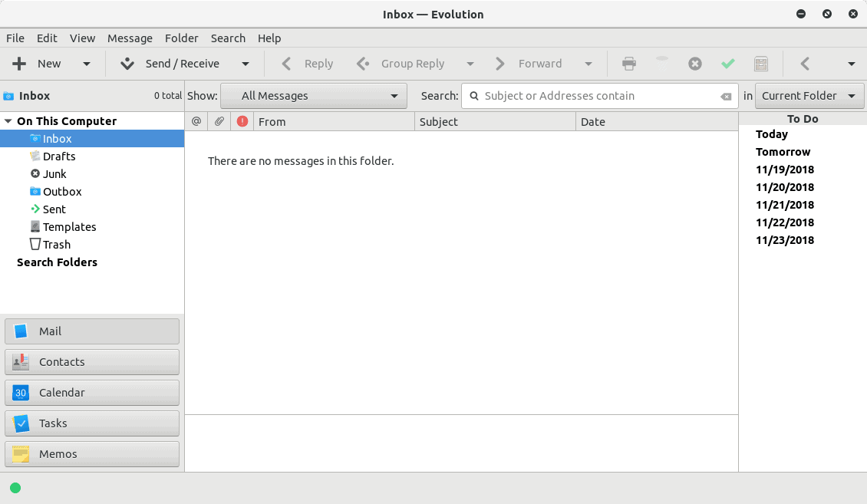
Task: Collapse the 'On This Computer' tree
Action: point(8,121)
